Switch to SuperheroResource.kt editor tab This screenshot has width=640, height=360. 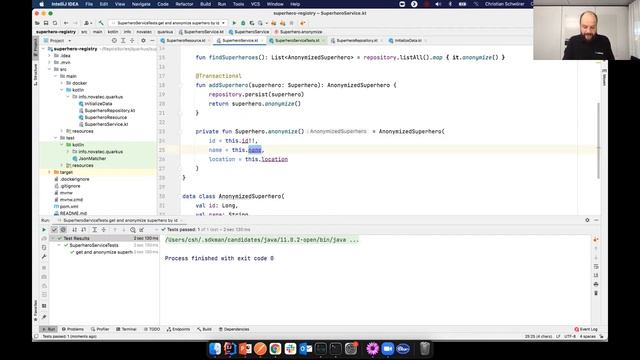point(185,40)
